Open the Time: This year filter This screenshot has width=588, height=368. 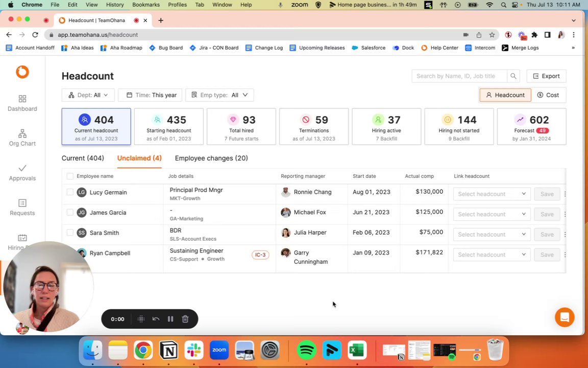(x=150, y=95)
